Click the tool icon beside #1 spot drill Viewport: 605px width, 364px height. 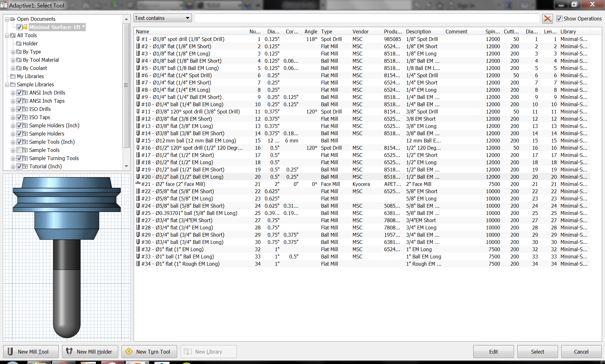[x=138, y=39]
